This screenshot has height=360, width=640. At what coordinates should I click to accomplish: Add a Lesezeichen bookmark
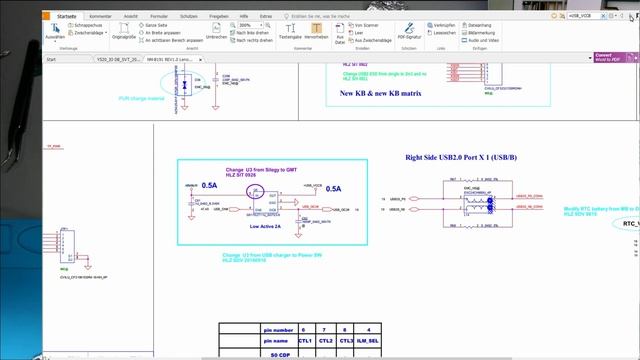[441, 33]
